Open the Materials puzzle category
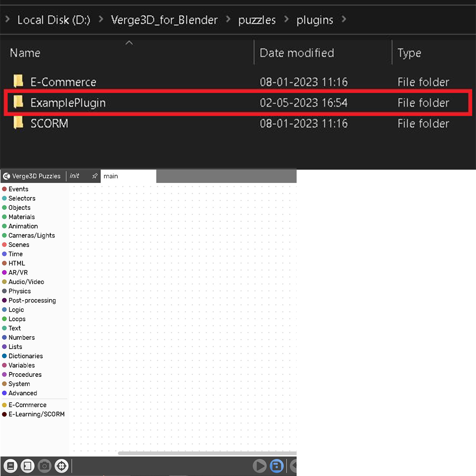Image resolution: width=476 pixels, height=476 pixels. (22, 217)
